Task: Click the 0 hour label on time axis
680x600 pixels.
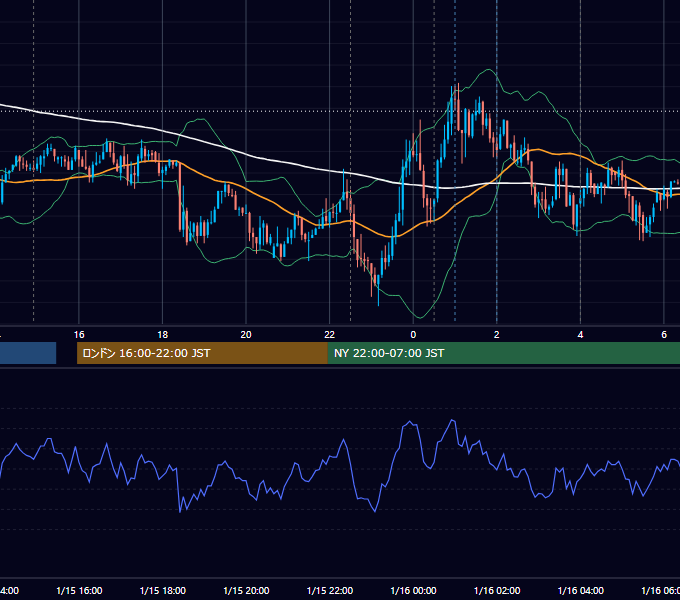Action: click(x=413, y=335)
